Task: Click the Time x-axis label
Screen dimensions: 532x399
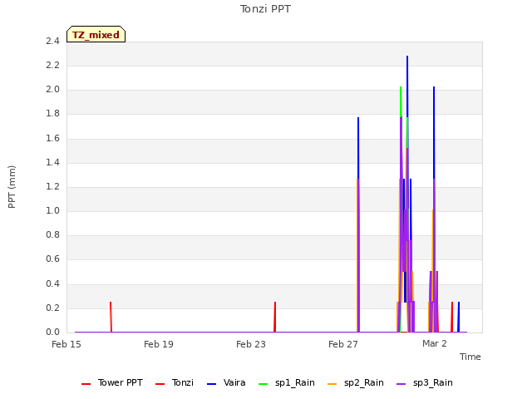Action: coord(470,357)
